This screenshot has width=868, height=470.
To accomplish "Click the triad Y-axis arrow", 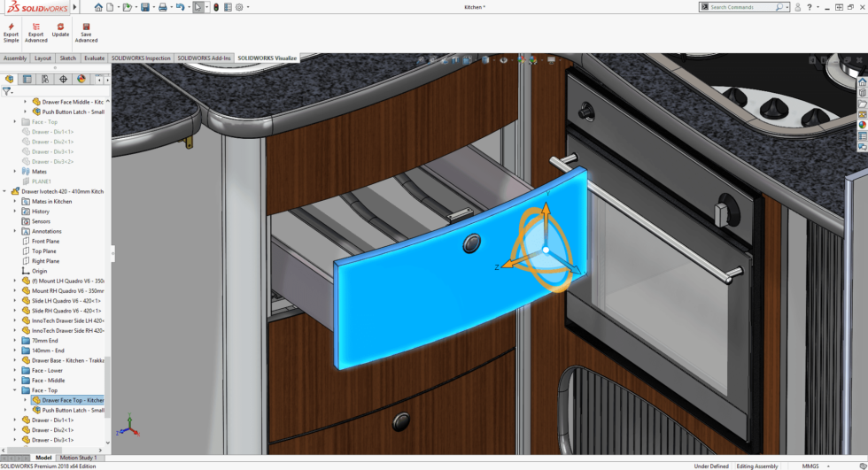I will coord(546,211).
